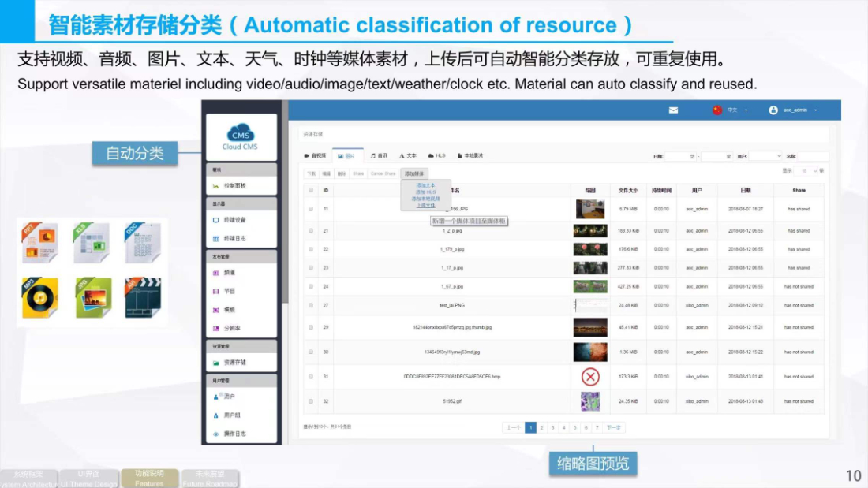Expand the aoc_admin account menu

[x=793, y=110]
